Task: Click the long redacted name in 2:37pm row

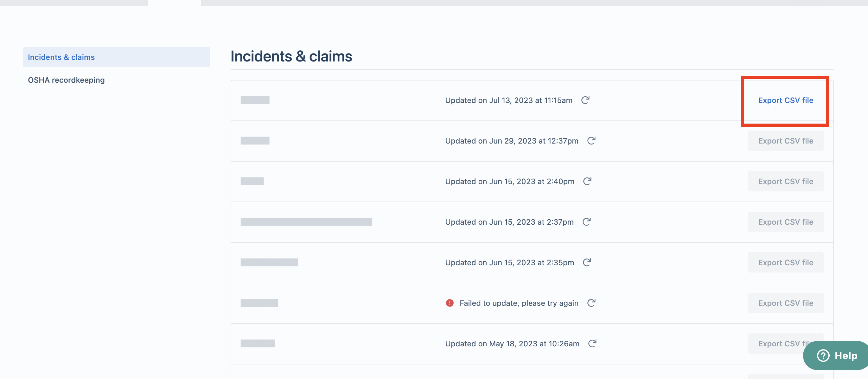Action: (306, 222)
